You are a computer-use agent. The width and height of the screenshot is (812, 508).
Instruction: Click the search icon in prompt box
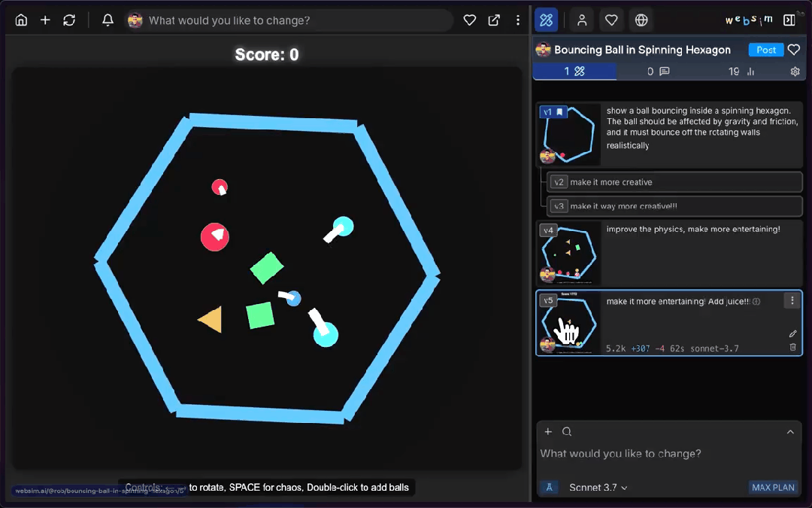point(567,431)
